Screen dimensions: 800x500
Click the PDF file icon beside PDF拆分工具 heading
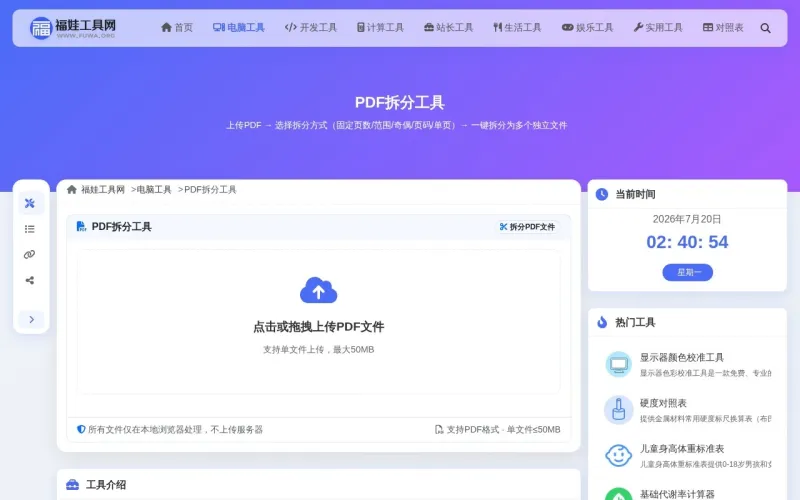coord(81,227)
